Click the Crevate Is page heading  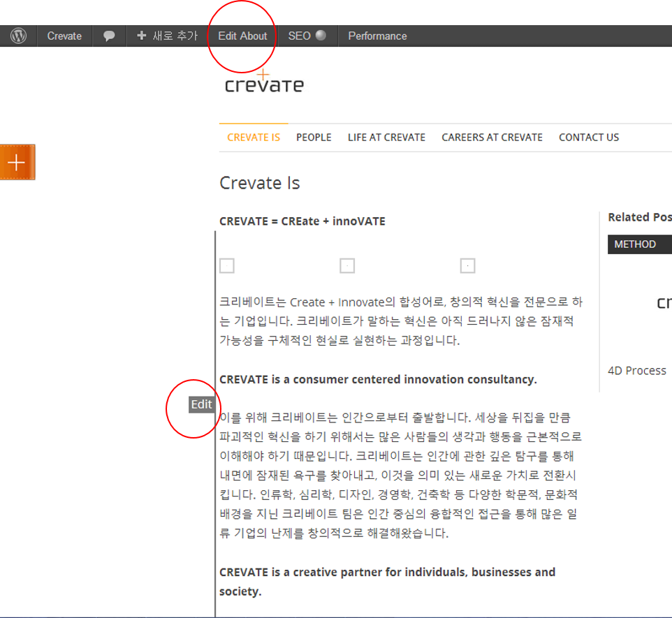pos(260,183)
